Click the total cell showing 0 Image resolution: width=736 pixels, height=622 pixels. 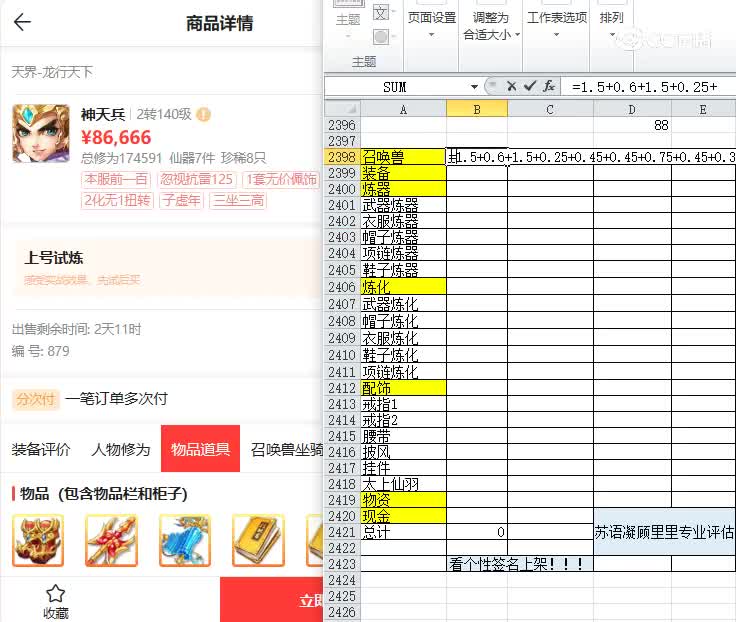pyautogui.click(x=477, y=532)
